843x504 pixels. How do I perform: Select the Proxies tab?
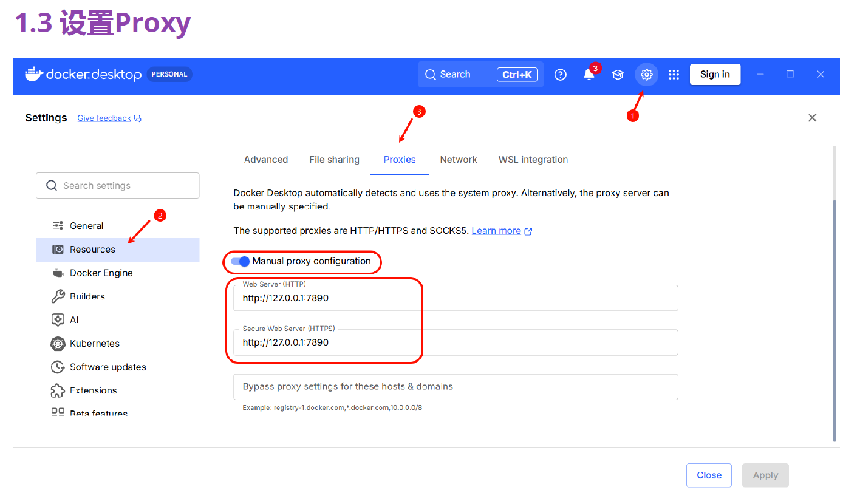(x=400, y=160)
